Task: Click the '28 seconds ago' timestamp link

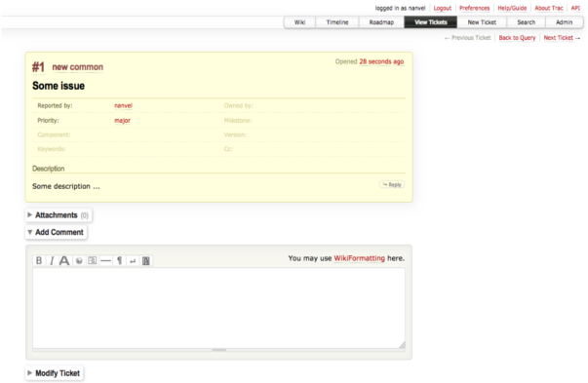Action: point(381,61)
